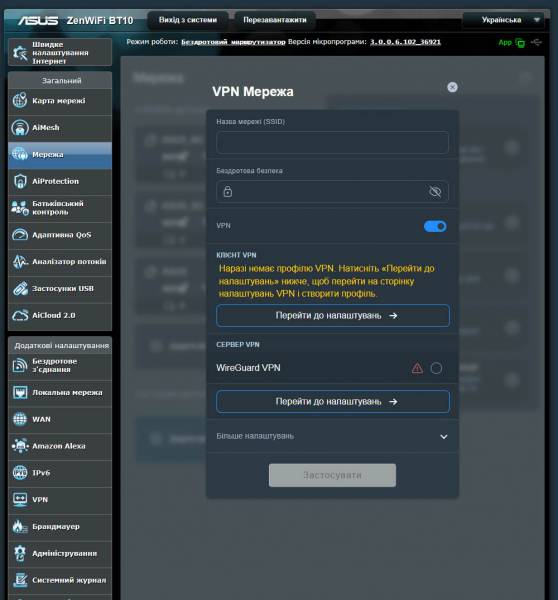Open the Українська language dropdown
The height and width of the screenshot is (600, 558).
(x=503, y=20)
